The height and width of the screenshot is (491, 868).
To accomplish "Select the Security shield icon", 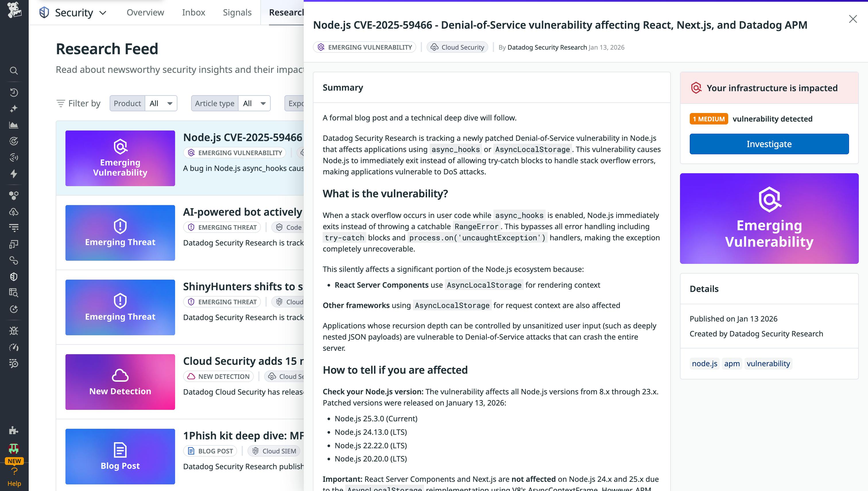I will click(14, 276).
